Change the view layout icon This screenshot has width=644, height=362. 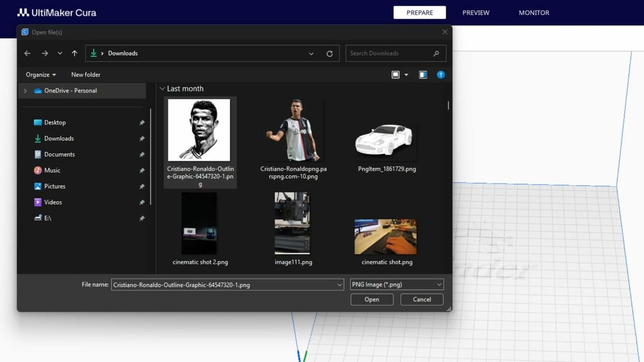[x=396, y=75]
